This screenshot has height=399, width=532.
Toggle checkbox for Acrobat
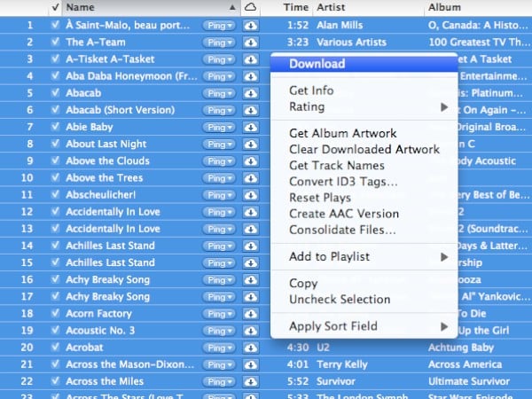[55, 347]
